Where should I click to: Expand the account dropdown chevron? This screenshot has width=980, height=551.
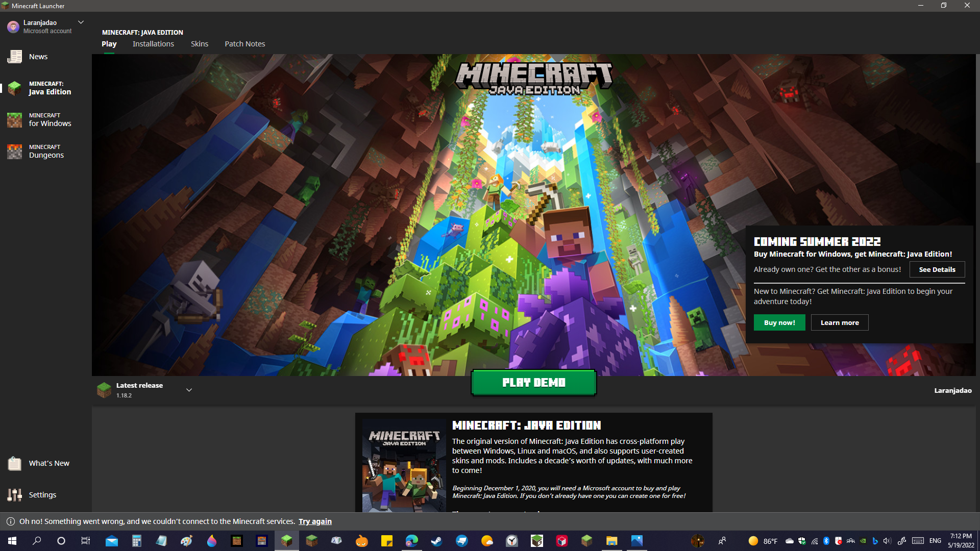(x=81, y=22)
